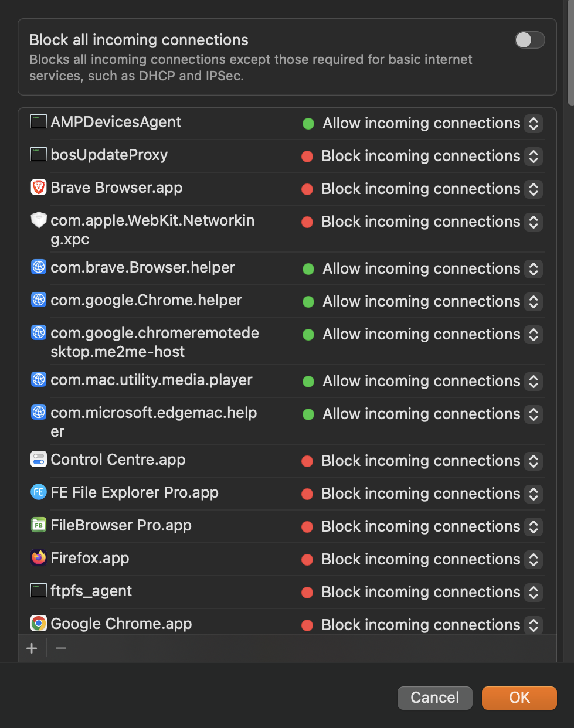Click the com.mac.utility.media.player globe icon
The image size is (574, 728).
(x=39, y=380)
